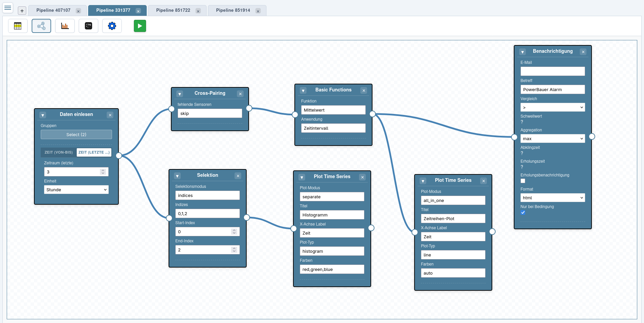Click the Farben field with red,green,blue
644x323 pixels.
point(332,269)
